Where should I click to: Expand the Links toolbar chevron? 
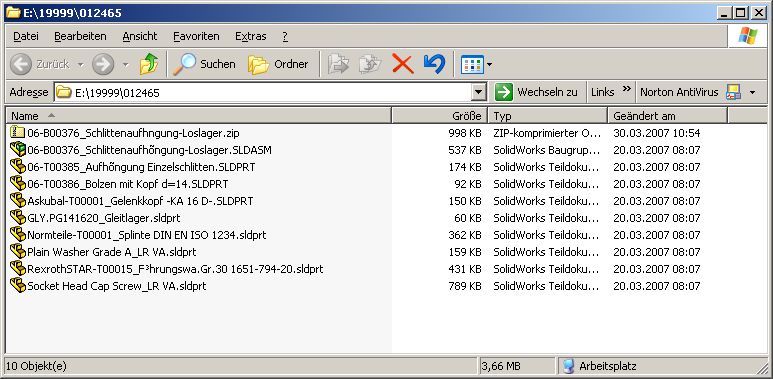tap(626, 89)
